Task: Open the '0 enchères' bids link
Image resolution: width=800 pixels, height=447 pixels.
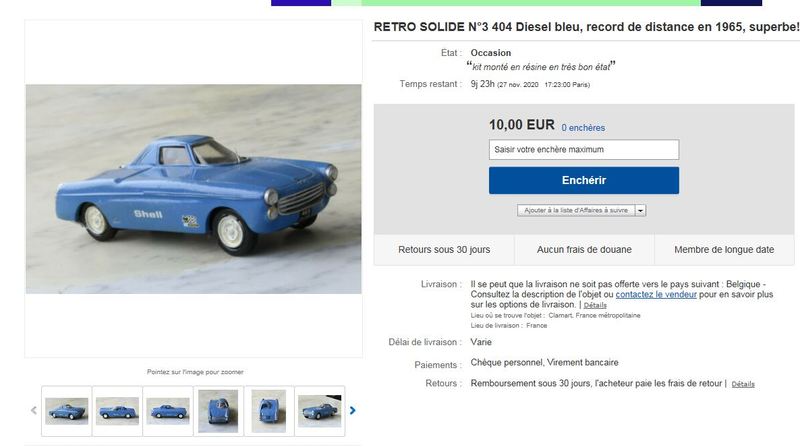Action: point(583,128)
